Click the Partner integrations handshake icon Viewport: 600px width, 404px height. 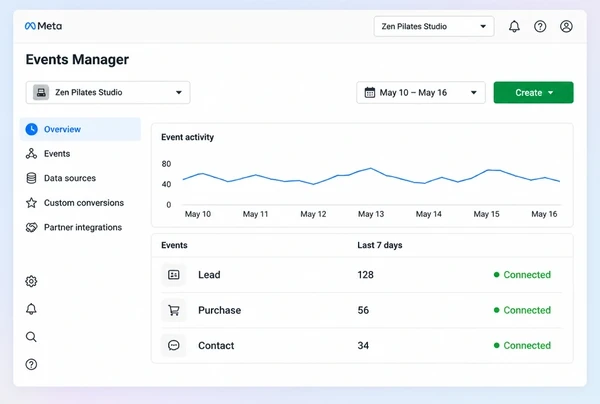31,227
